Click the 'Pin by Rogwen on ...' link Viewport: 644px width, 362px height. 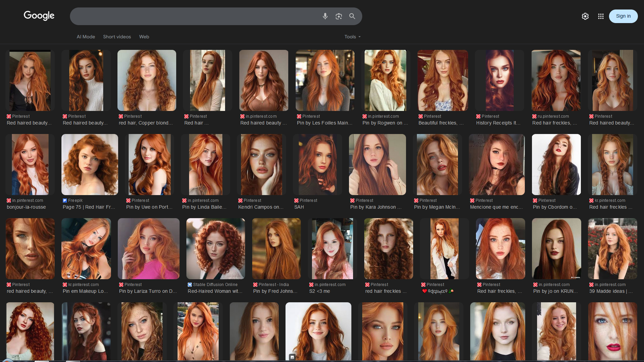385,123
